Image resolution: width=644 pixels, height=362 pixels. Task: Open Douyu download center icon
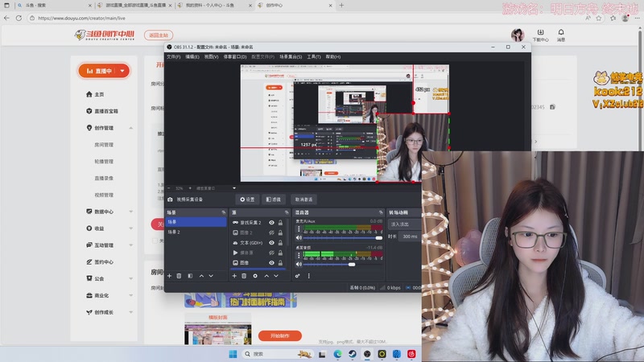coord(540,35)
